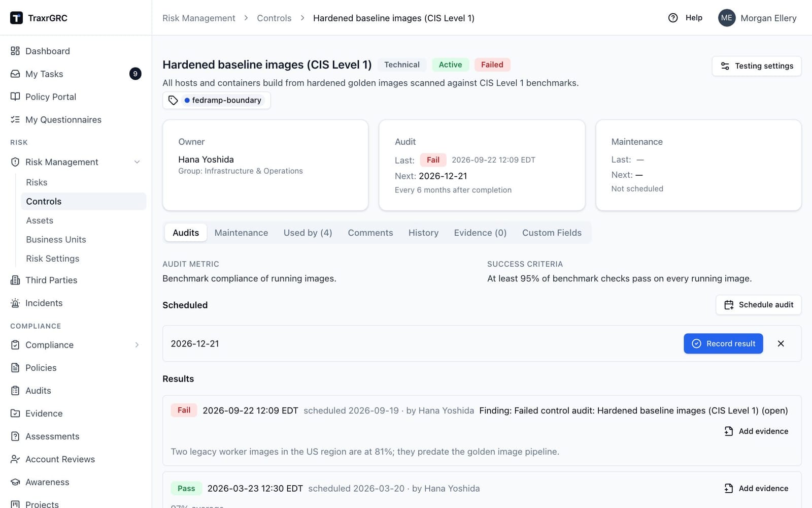Click the Incidents siren icon

(x=15, y=303)
